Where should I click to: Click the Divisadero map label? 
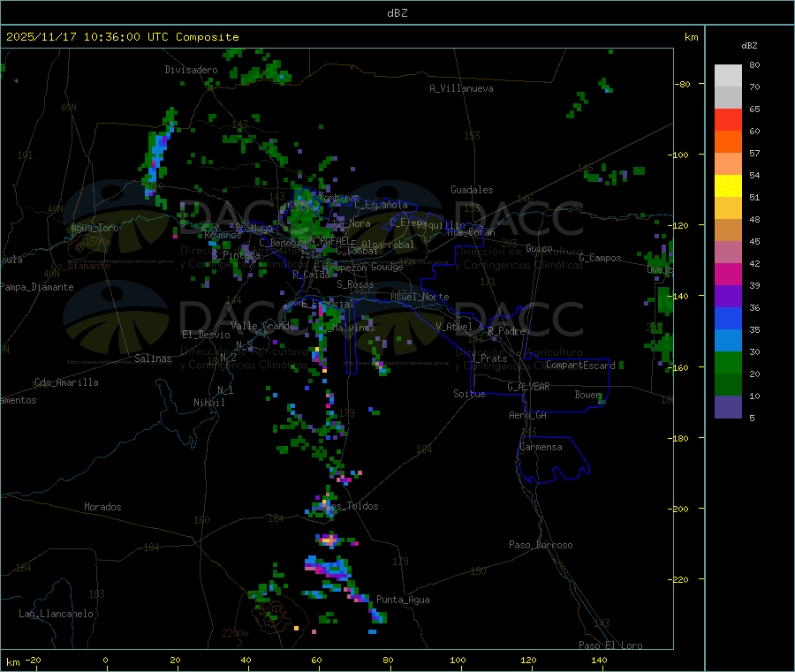click(x=191, y=70)
